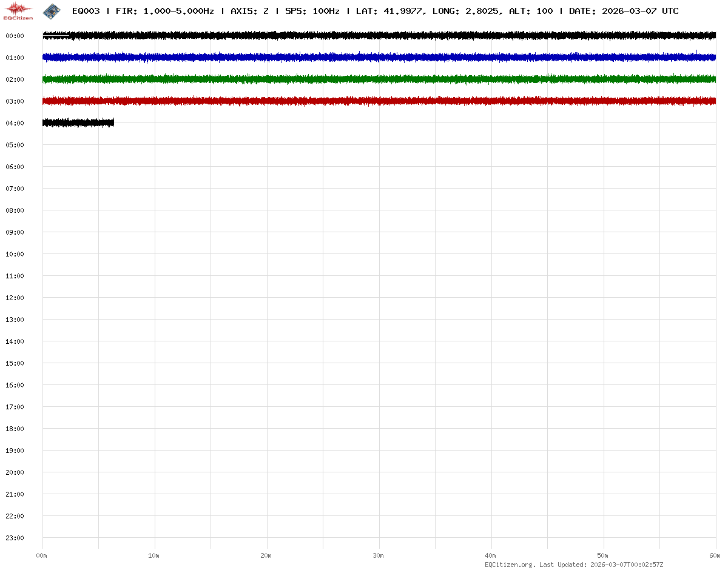Click the 04:00 hour row label
Screen dimensions: 728x570
coord(15,123)
